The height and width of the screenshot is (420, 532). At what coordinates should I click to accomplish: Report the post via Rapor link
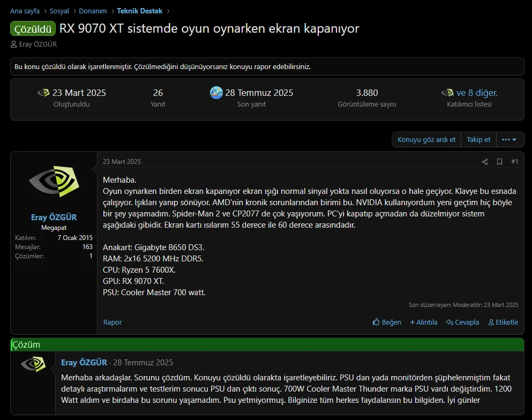[x=113, y=322]
